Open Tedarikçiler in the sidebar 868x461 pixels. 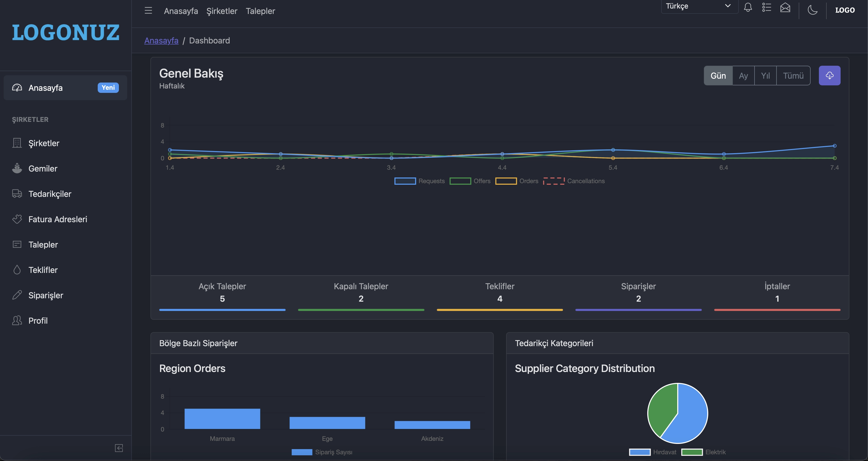tap(50, 194)
